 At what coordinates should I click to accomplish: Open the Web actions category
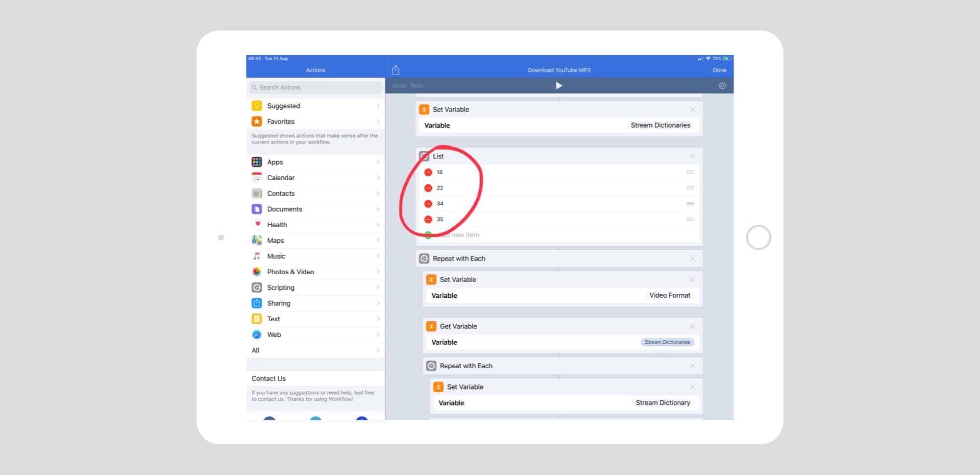coord(316,334)
